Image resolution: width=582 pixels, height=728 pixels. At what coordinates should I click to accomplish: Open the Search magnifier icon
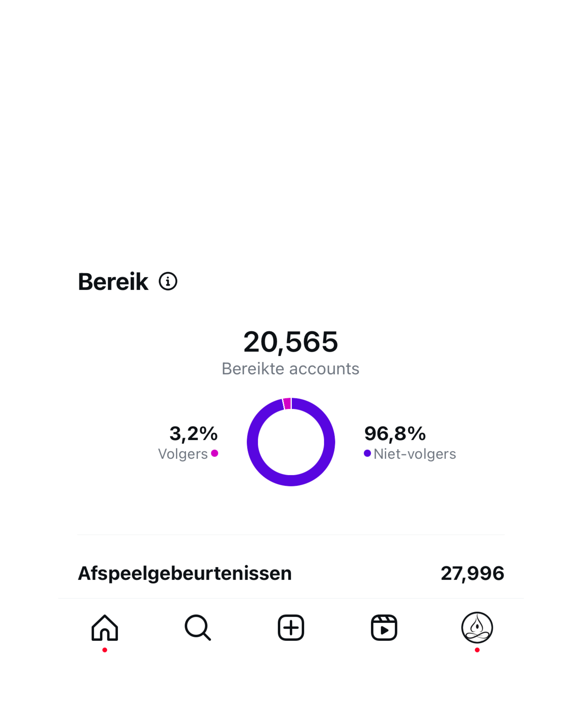coord(198,627)
